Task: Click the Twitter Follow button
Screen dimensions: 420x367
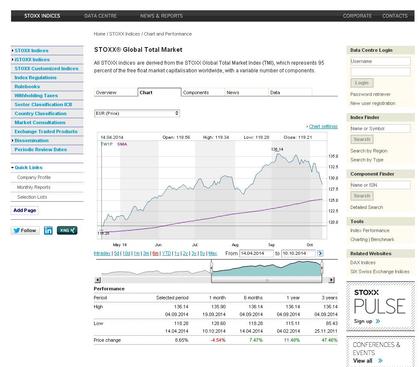Action: pos(25,230)
